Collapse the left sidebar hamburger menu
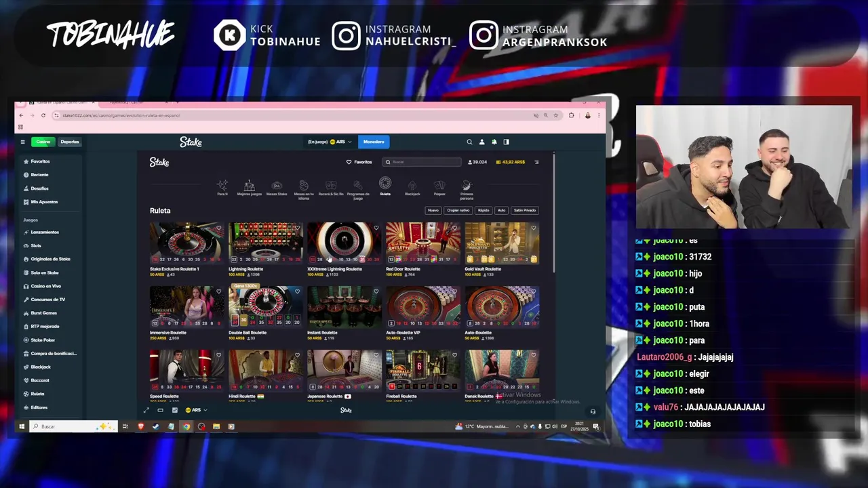The width and height of the screenshot is (868, 488). click(x=22, y=142)
